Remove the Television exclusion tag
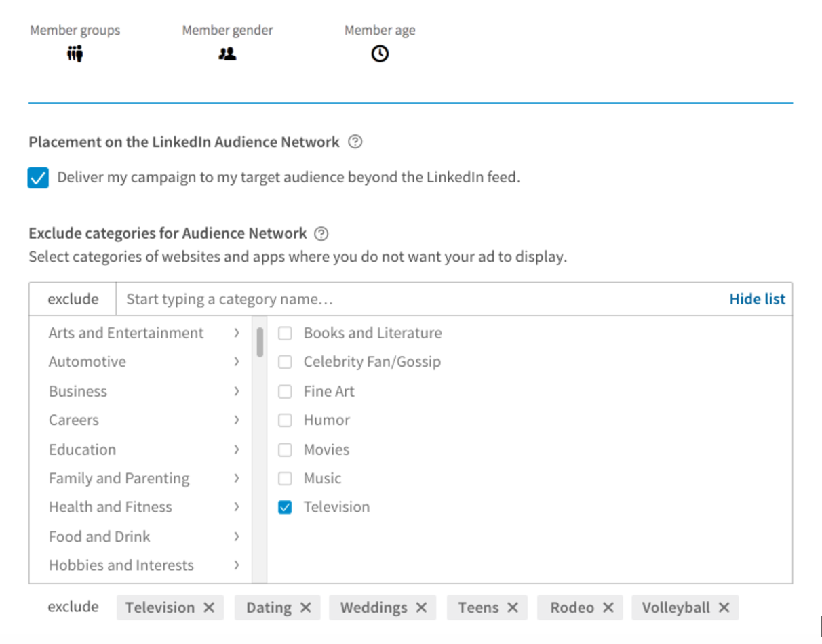 point(209,608)
